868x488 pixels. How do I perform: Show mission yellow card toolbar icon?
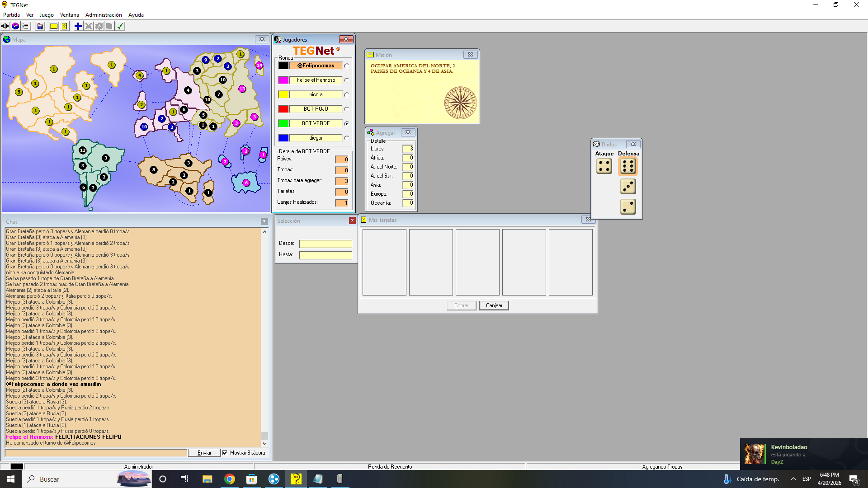(x=54, y=26)
